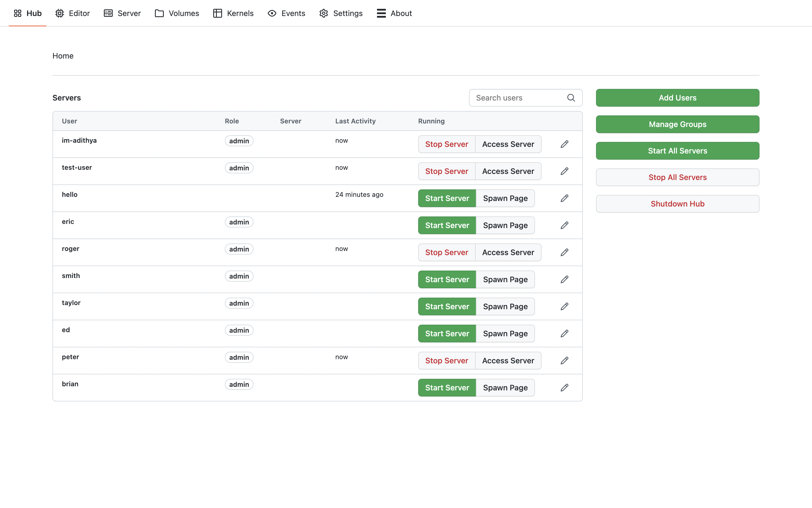Image resolution: width=812 pixels, height=508 pixels.
Task: Switch to the Hub tab
Action: tap(28, 13)
